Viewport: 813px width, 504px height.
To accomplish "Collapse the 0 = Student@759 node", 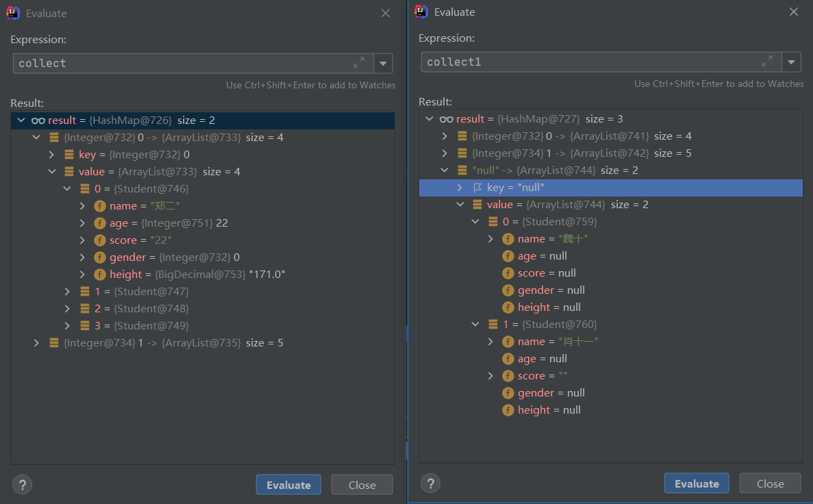I will pos(475,221).
